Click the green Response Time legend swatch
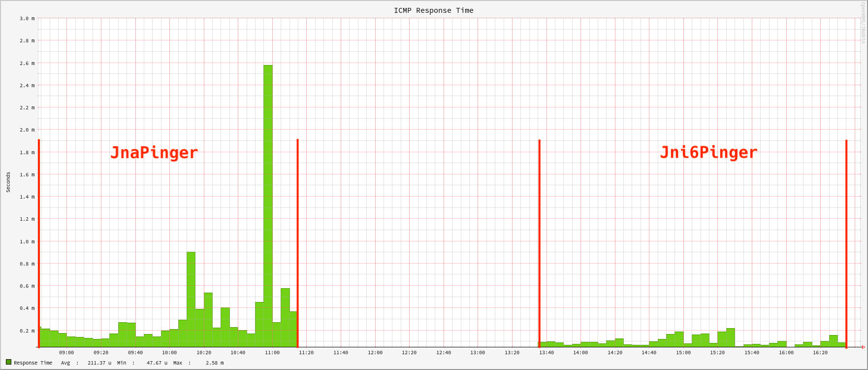Viewport: 868px width, 370px height. point(8,362)
